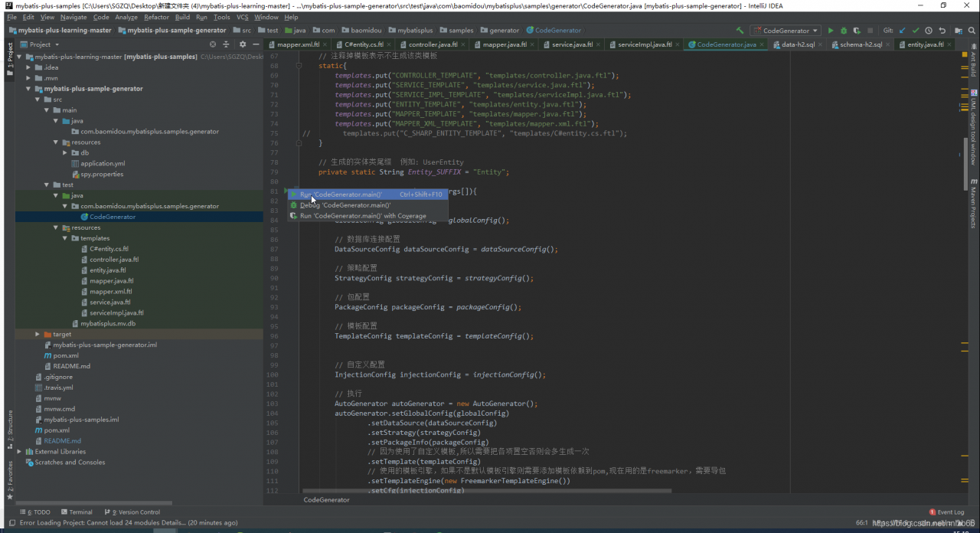Image resolution: width=980 pixels, height=533 pixels.
Task: Open Project panel settings gear
Action: coord(243,44)
